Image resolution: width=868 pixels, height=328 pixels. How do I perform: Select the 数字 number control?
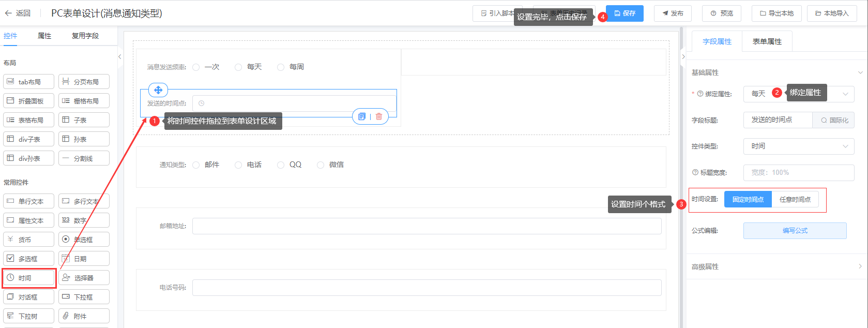[84, 220]
